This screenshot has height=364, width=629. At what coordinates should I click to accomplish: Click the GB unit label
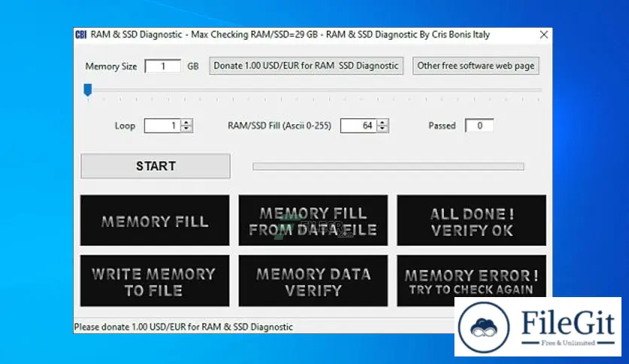click(193, 66)
